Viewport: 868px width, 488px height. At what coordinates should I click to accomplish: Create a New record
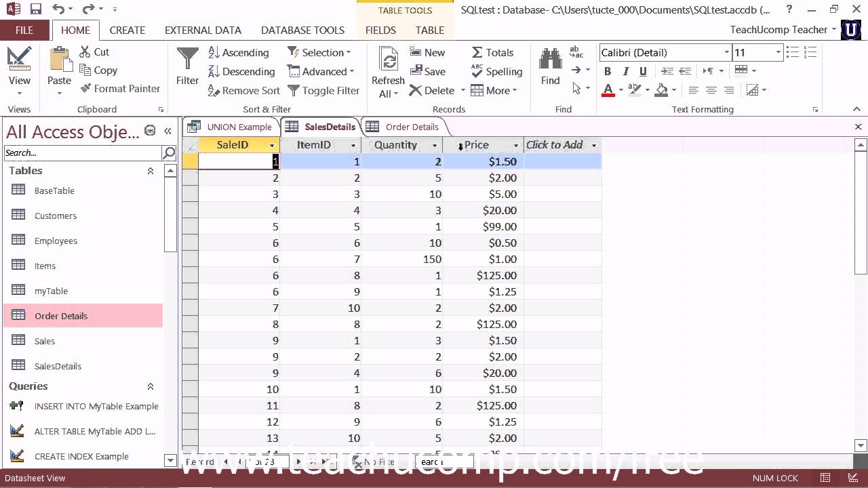click(x=427, y=53)
